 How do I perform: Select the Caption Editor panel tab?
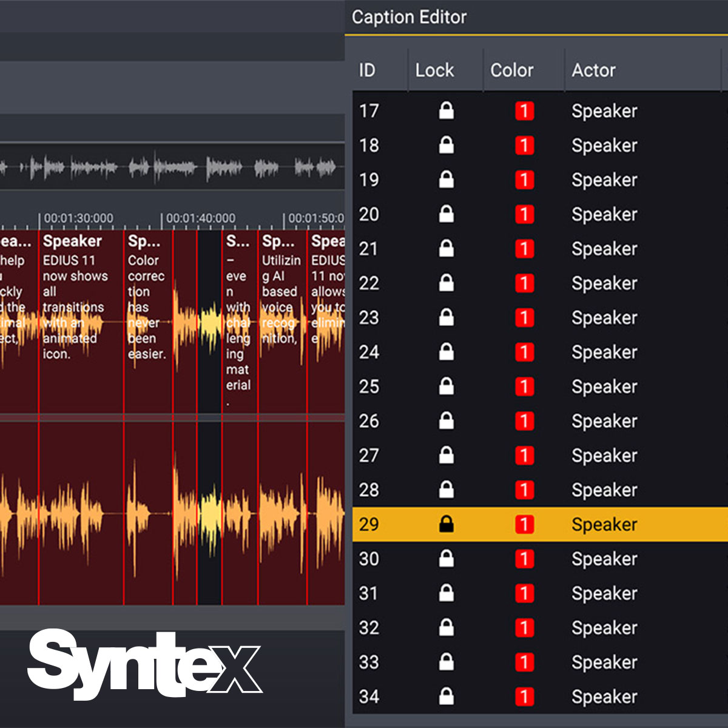click(x=409, y=17)
